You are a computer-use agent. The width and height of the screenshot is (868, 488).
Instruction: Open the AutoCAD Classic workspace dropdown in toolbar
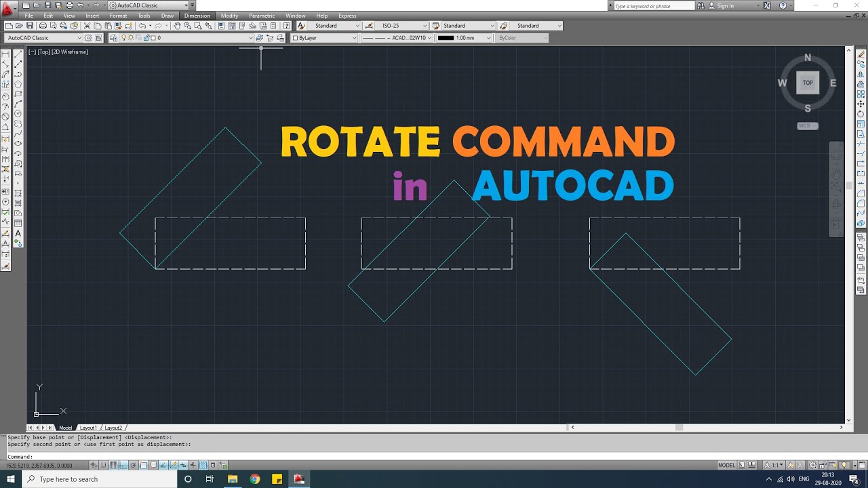(x=79, y=38)
